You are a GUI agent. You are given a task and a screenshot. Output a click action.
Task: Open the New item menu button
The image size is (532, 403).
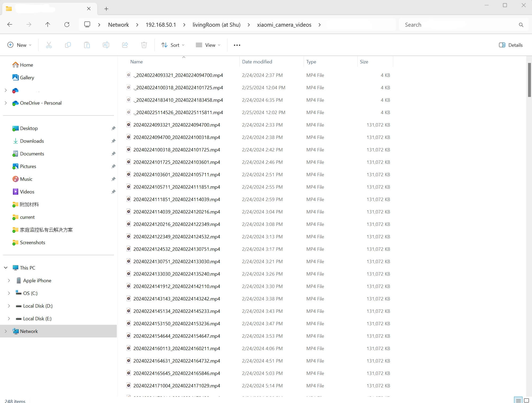tap(19, 45)
